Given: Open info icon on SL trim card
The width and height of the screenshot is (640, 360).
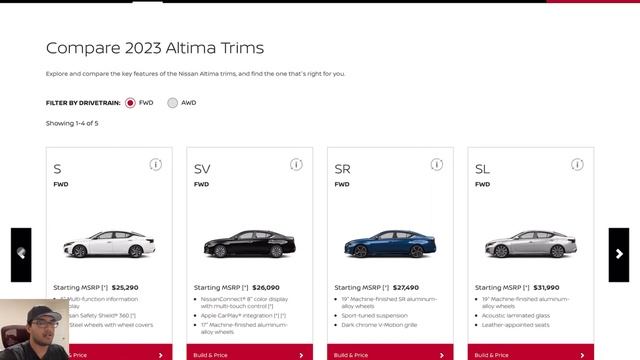Looking at the screenshot, I should pyautogui.click(x=577, y=164).
